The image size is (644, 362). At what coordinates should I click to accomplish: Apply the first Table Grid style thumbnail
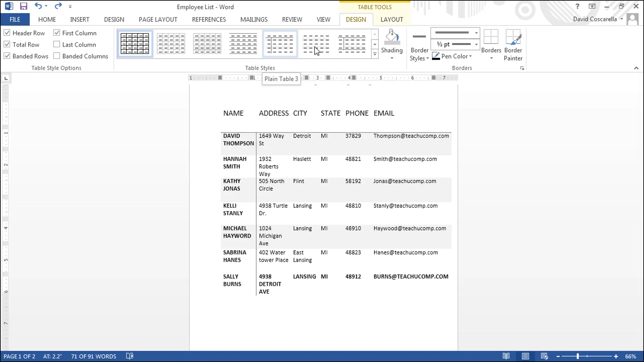(135, 43)
